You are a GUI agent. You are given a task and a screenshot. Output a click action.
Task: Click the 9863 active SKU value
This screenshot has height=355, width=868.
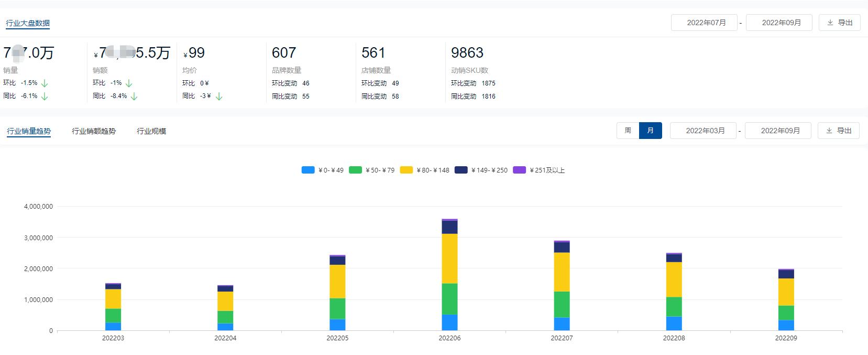tap(467, 53)
